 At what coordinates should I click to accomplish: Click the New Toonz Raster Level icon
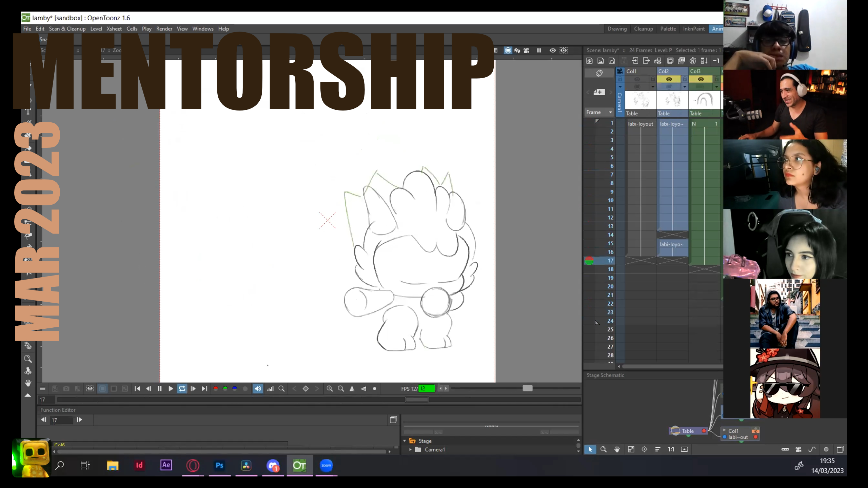click(x=589, y=61)
